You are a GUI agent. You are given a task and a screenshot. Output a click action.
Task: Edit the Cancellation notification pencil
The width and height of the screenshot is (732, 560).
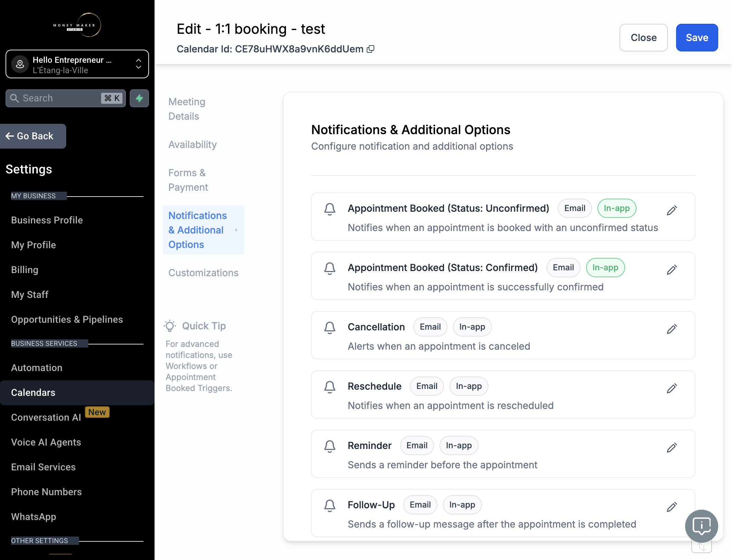pyautogui.click(x=672, y=329)
